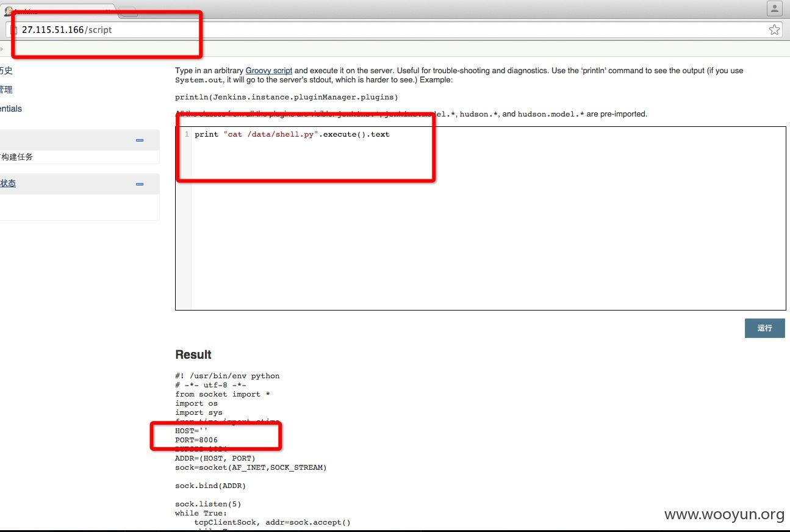Click the new tab button
The height and width of the screenshot is (532, 790).
(x=127, y=12)
